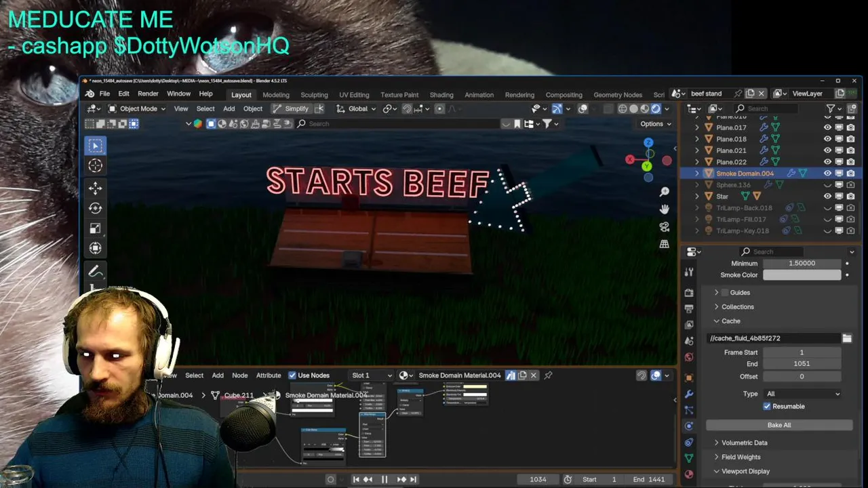Open the Object Mode dropdown
Image resolution: width=868 pixels, height=488 pixels.
click(x=138, y=108)
